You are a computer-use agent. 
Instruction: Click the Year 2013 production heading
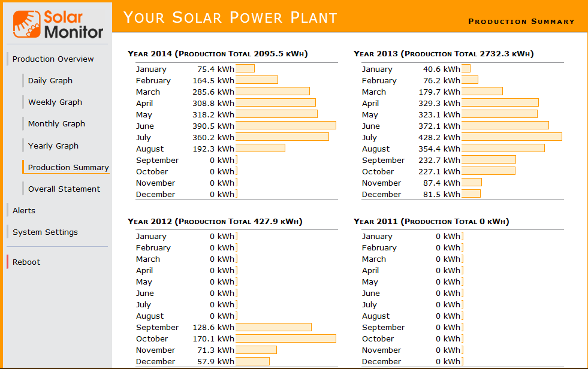pos(444,54)
